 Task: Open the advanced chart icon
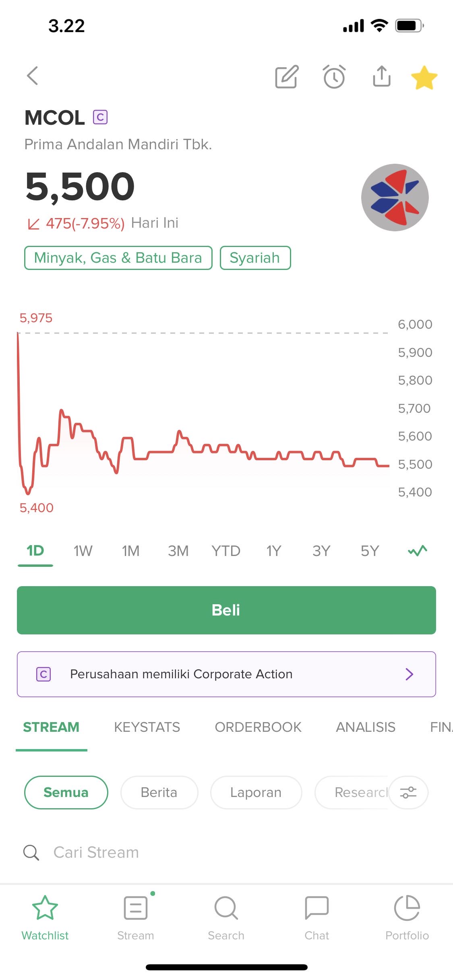(x=418, y=551)
